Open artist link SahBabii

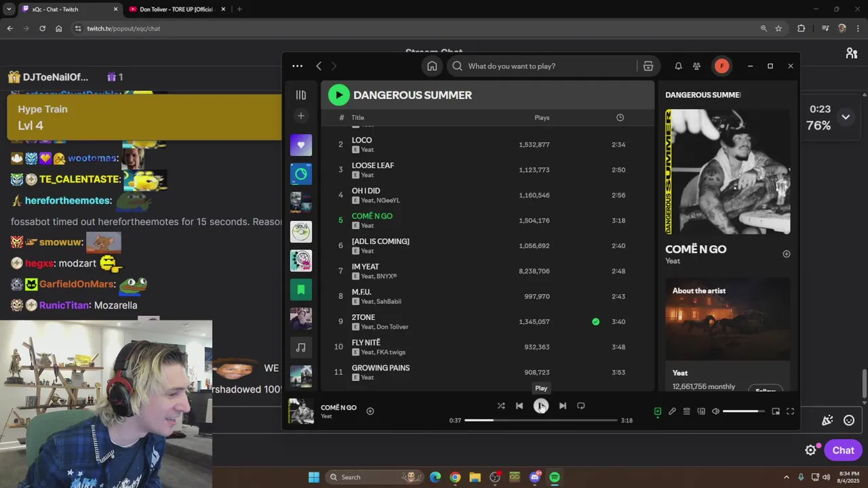click(389, 302)
